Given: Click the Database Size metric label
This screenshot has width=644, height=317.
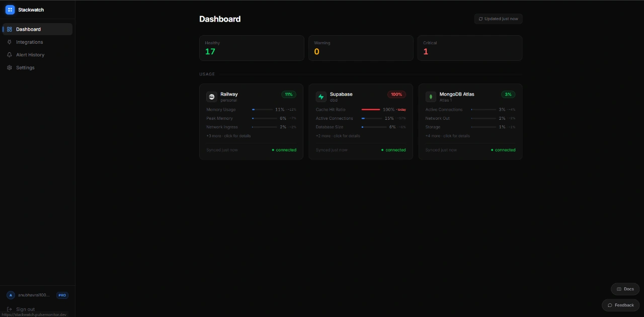Looking at the screenshot, I should click(x=330, y=127).
